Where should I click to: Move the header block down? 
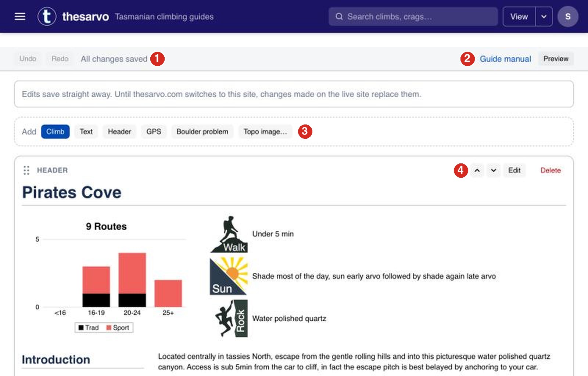click(x=494, y=170)
